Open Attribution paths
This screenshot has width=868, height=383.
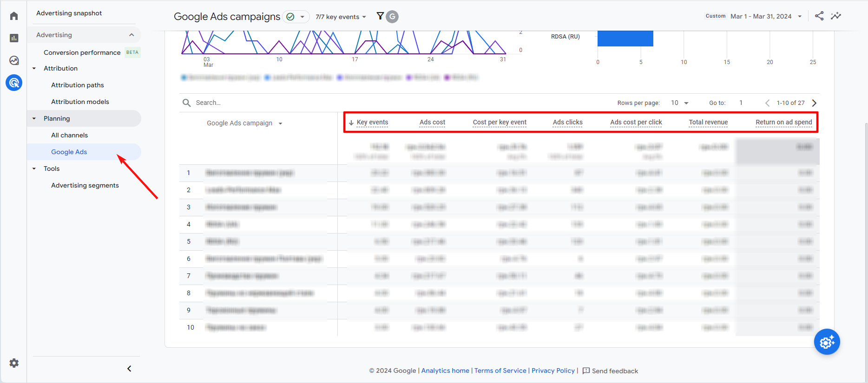[78, 85]
